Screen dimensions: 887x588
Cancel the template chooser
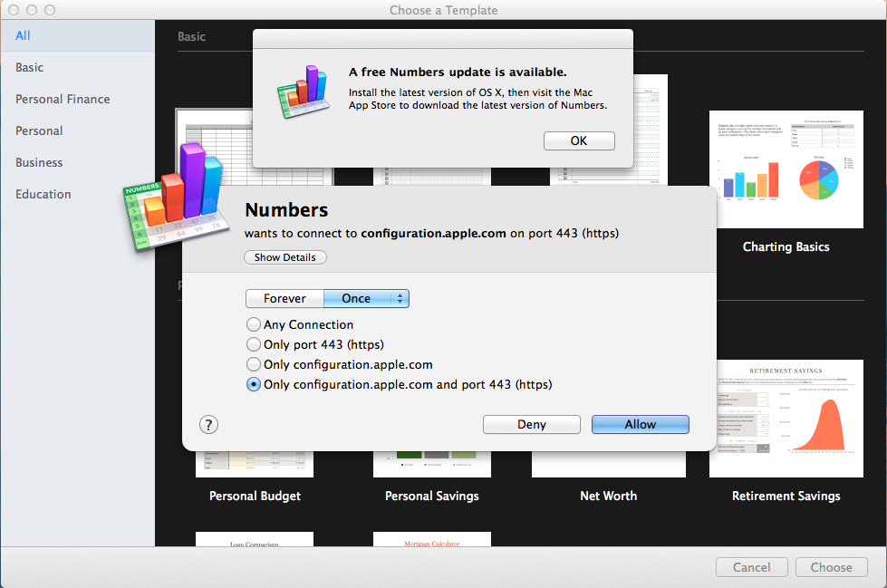[x=751, y=567]
